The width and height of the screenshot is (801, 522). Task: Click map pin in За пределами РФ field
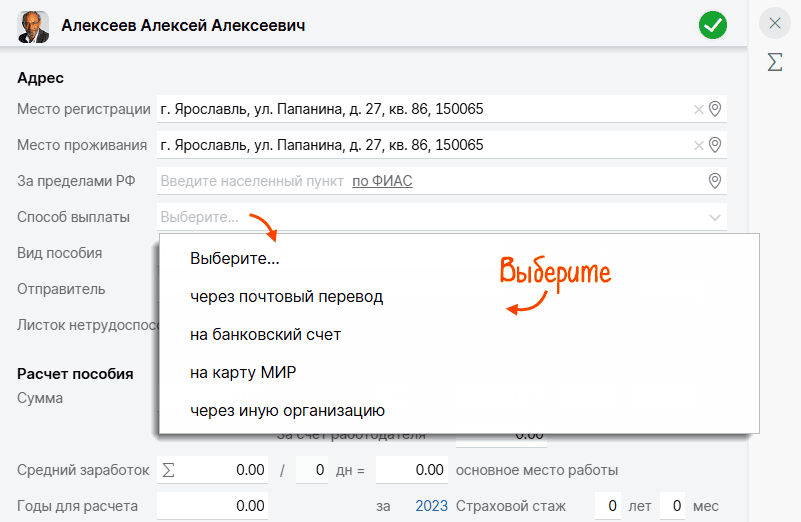click(x=715, y=181)
